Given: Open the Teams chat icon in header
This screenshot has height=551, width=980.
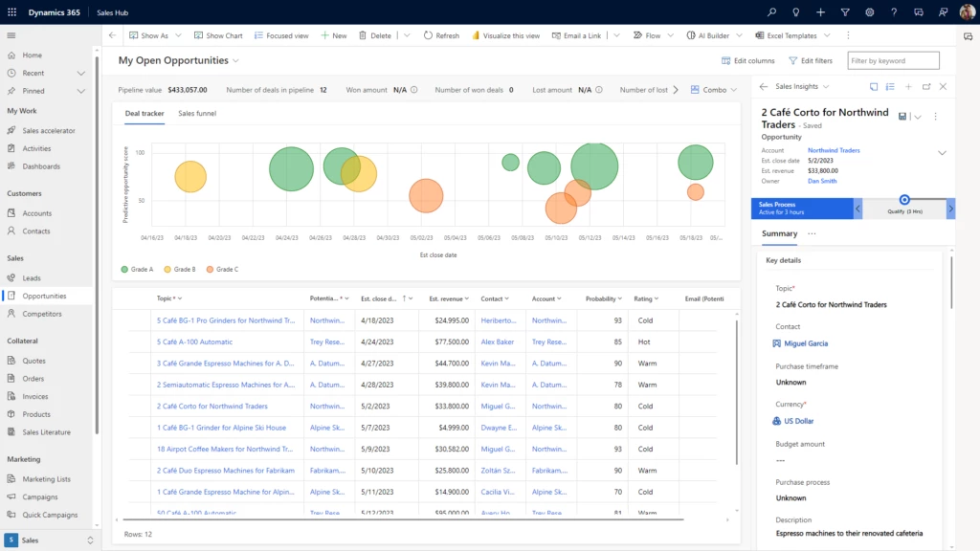Looking at the screenshot, I should [x=921, y=11].
